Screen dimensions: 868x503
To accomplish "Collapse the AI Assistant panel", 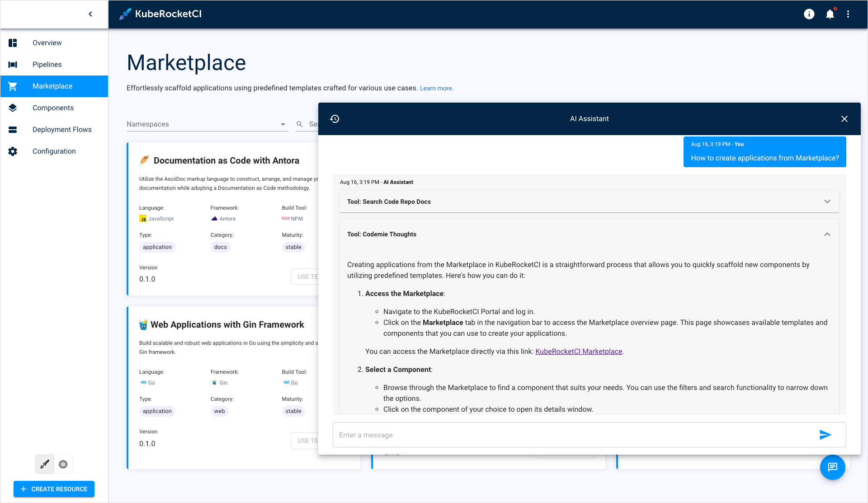I will pos(844,118).
